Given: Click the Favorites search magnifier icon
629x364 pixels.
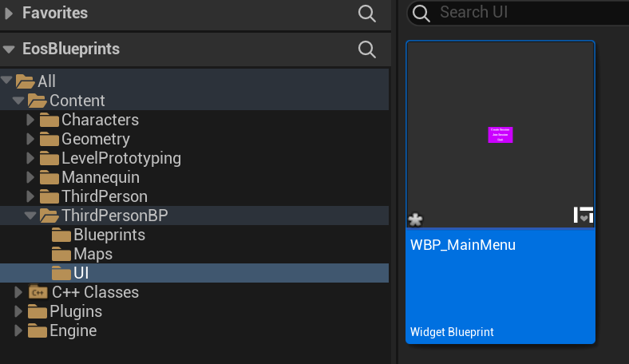Looking at the screenshot, I should [366, 13].
